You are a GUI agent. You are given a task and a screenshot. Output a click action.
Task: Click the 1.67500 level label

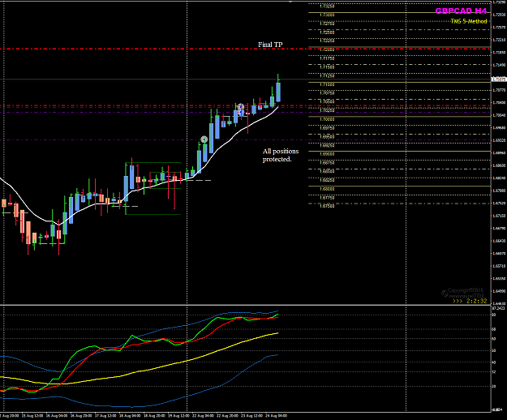coord(327,206)
